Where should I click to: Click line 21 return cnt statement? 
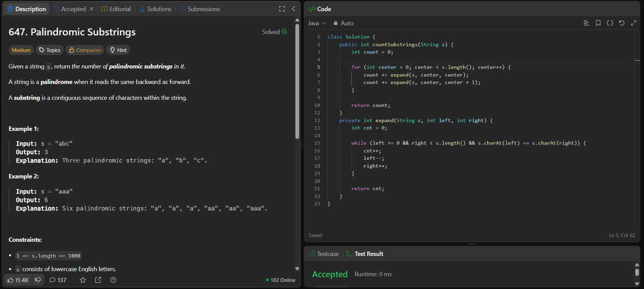pyautogui.click(x=368, y=189)
